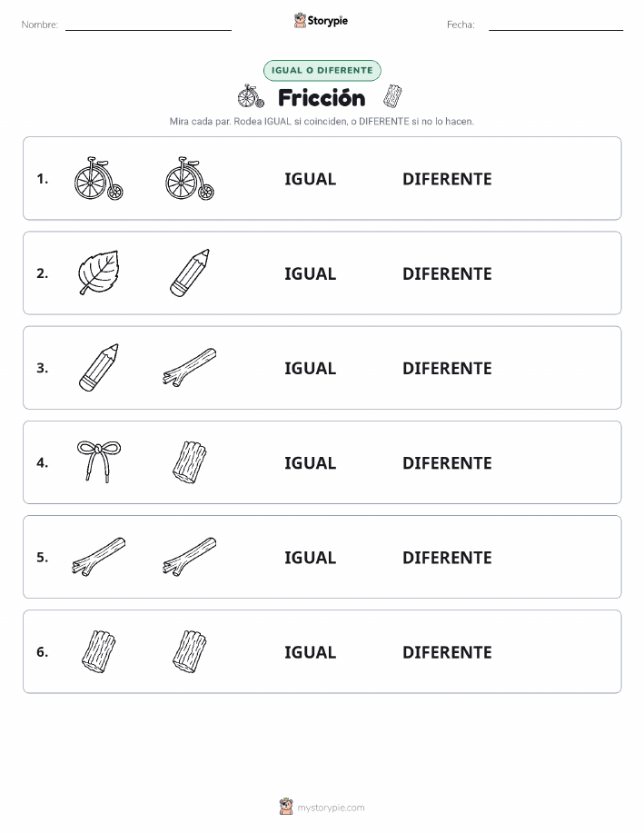Click the right wood log in row 6
This screenshot has height=833, width=644.
click(x=190, y=651)
